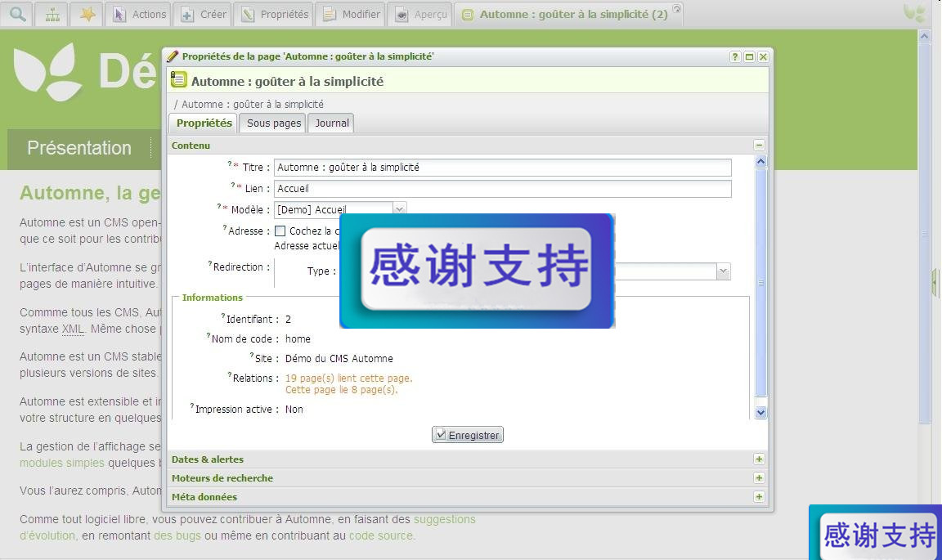Open the Modèle dropdown arrow
Viewport: 942px width, 560px height.
coord(400,208)
